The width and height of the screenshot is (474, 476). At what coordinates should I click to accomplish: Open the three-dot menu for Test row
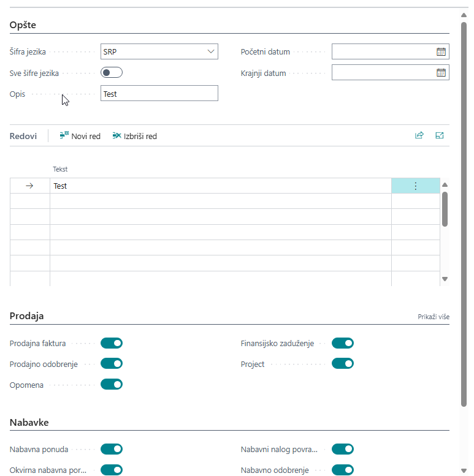point(415,186)
